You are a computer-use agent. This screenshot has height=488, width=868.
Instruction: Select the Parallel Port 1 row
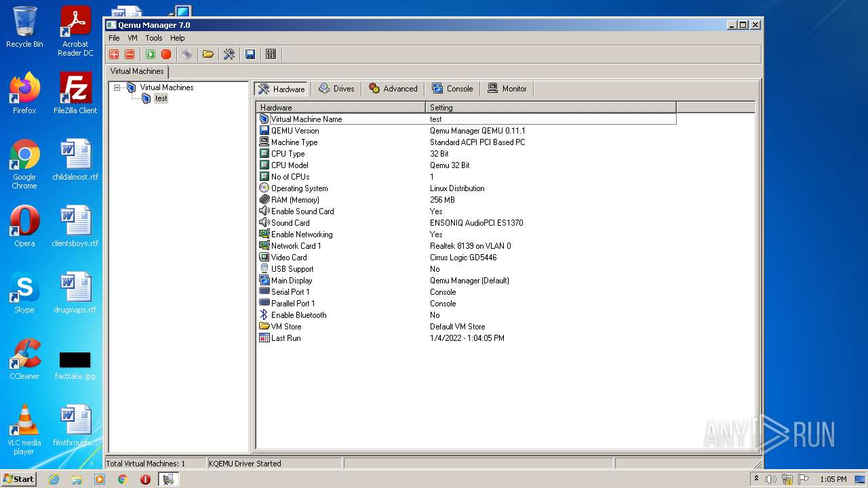click(467, 304)
